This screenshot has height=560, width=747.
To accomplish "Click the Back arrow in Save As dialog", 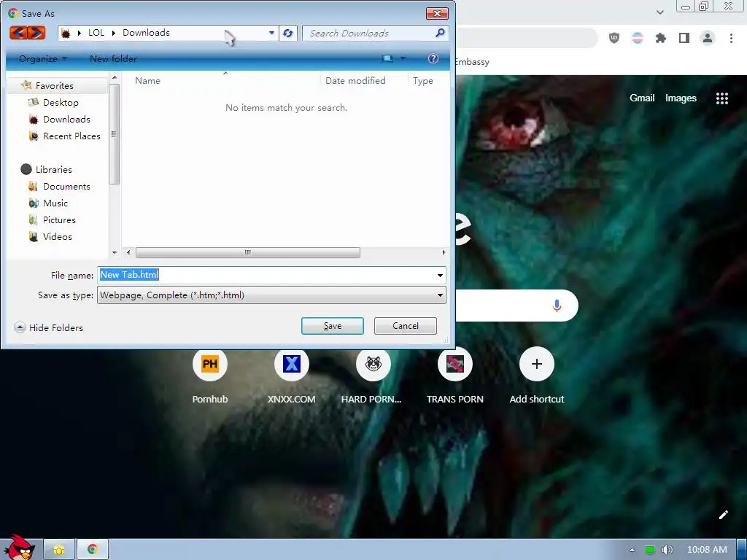I will click(x=18, y=33).
